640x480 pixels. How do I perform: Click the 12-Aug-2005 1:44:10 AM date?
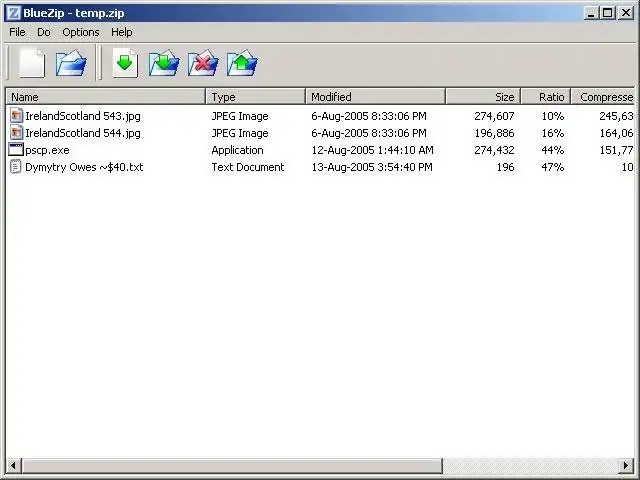coord(372,150)
